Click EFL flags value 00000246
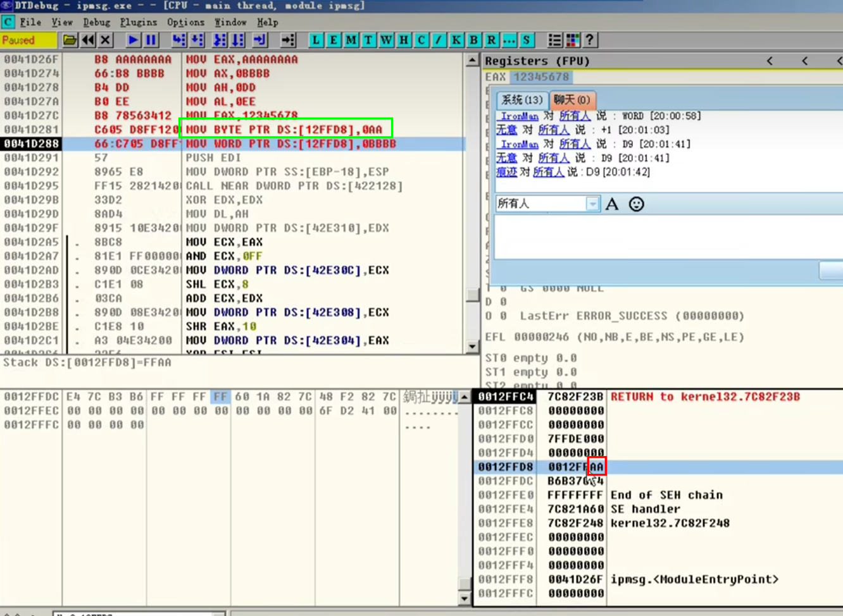843x616 pixels. (x=542, y=337)
